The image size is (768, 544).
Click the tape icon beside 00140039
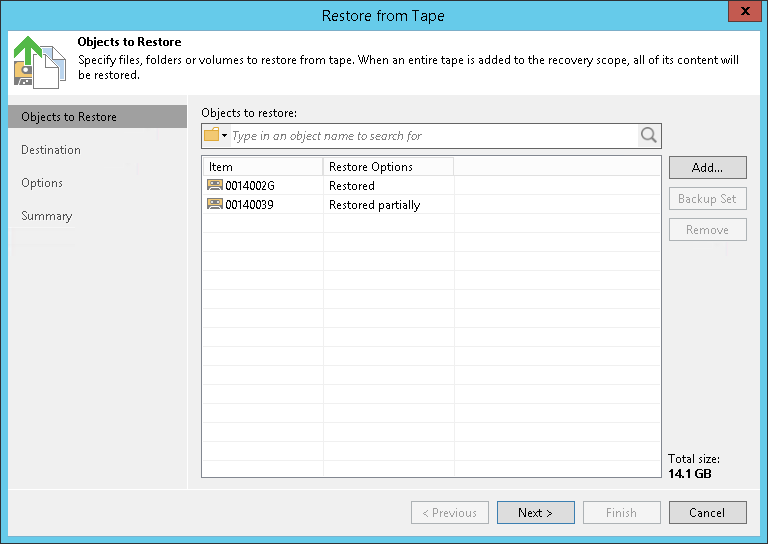215,204
